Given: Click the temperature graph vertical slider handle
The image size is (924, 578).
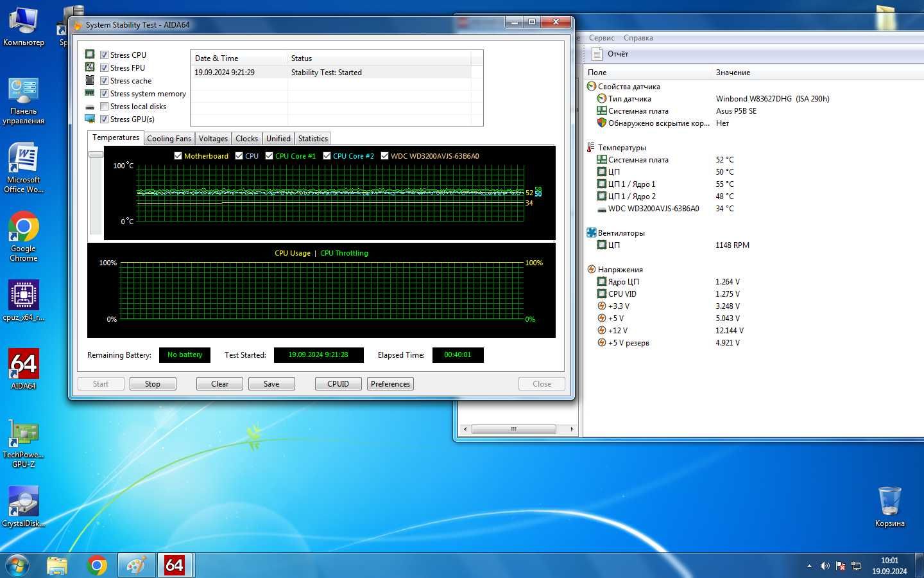Looking at the screenshot, I should (x=96, y=154).
